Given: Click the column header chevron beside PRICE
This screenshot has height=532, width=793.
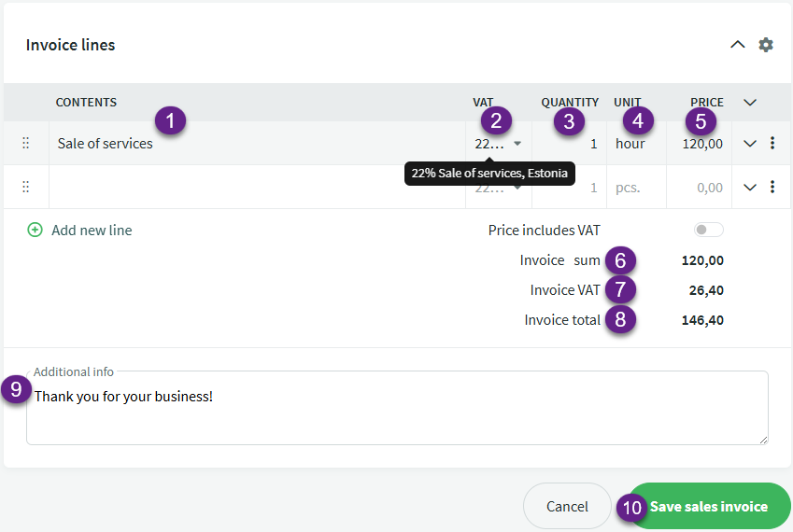Looking at the screenshot, I should click(x=749, y=103).
